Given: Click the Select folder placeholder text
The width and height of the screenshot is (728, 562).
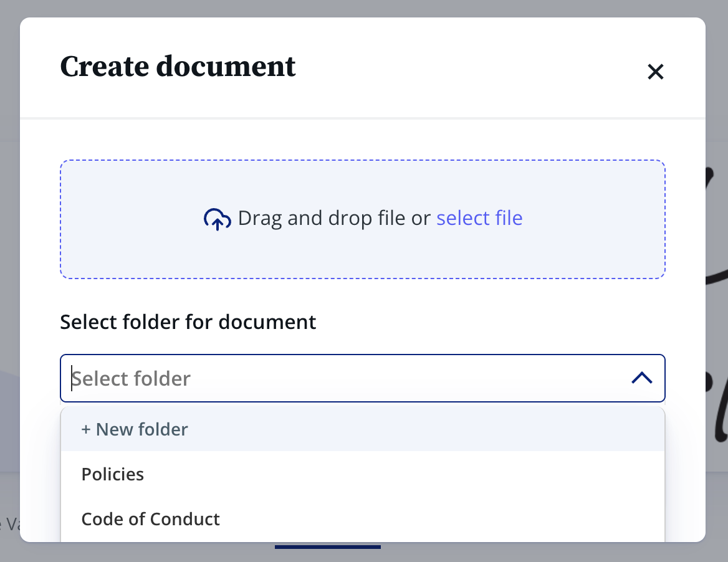Looking at the screenshot, I should click(x=132, y=378).
